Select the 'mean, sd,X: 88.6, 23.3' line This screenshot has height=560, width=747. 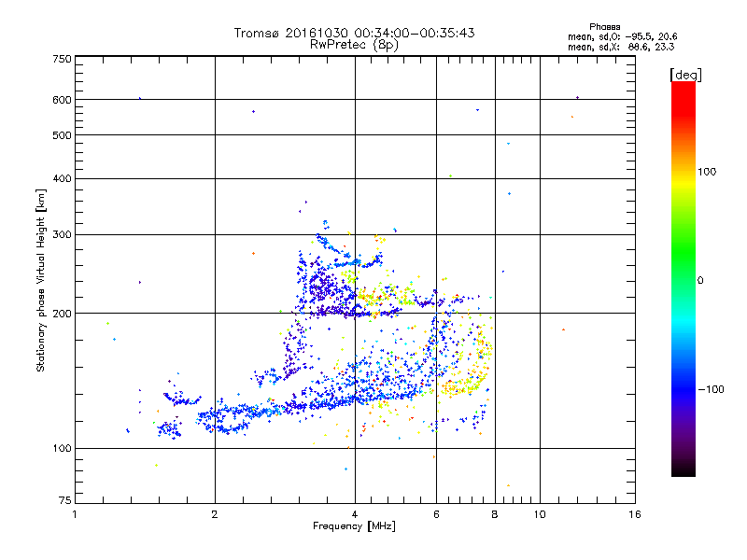pos(621,48)
